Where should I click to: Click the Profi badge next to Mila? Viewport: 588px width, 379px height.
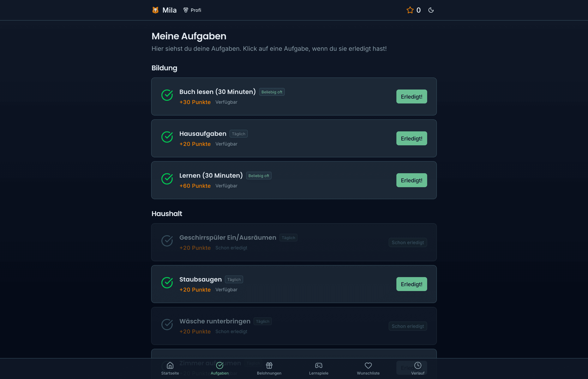coord(192,10)
